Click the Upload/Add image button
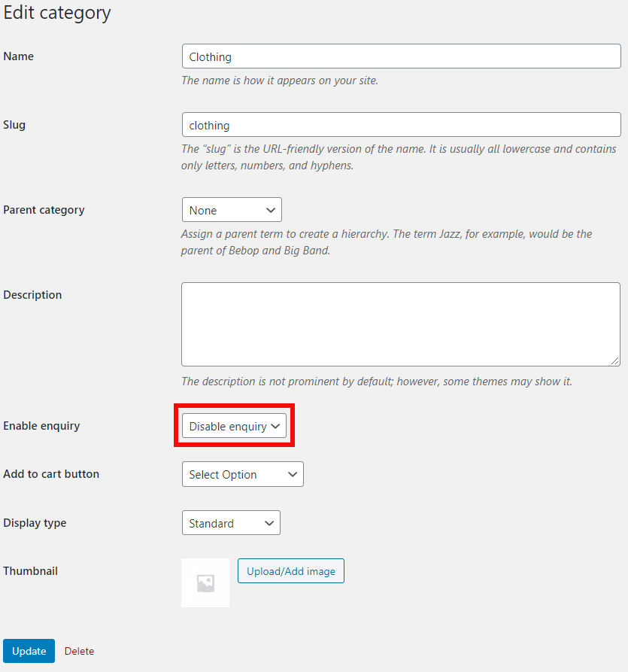The height and width of the screenshot is (672, 628). pos(291,571)
